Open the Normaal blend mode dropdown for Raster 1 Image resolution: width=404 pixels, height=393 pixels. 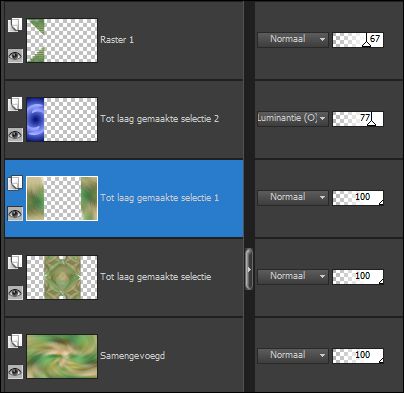point(293,39)
